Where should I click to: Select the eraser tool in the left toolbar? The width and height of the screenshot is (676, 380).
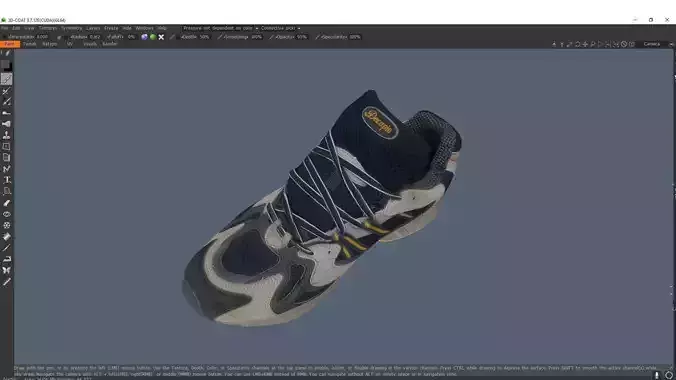click(x=6, y=203)
